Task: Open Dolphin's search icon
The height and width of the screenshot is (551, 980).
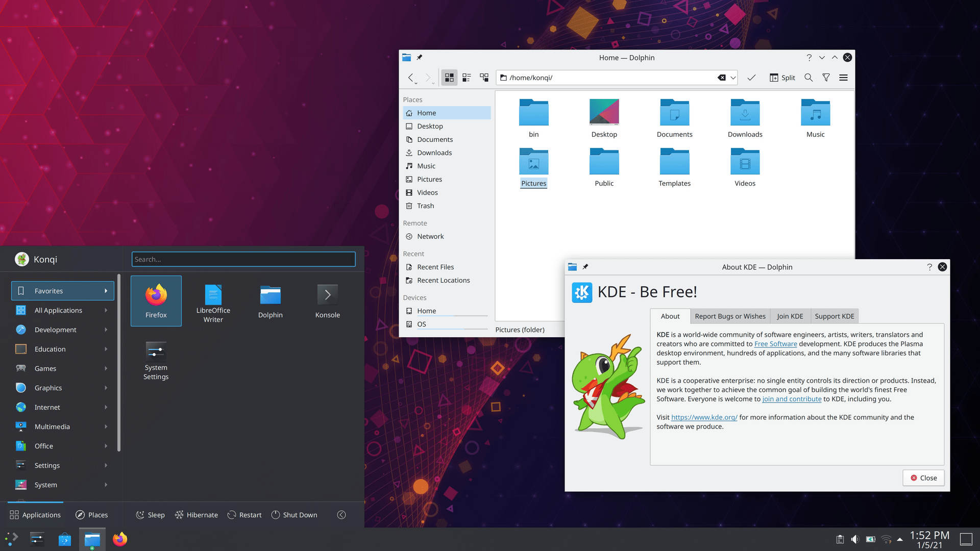Action: click(808, 78)
